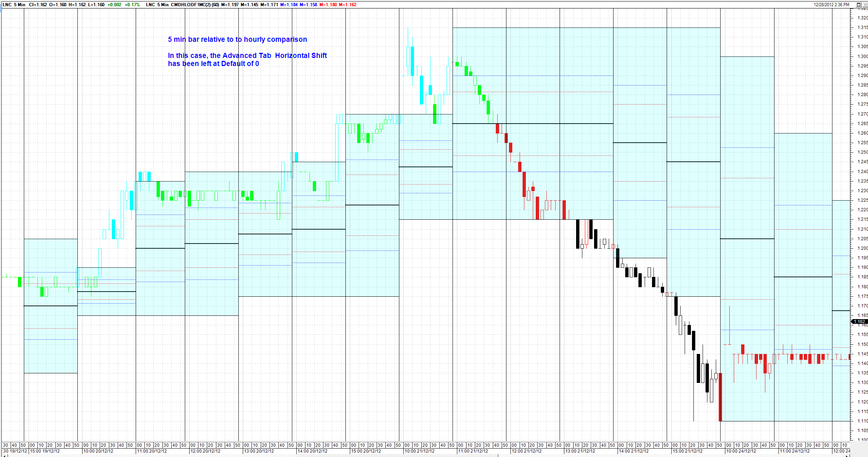Click the 13:00 21/12/12 time axis label
The width and height of the screenshot is (868, 457).
pos(580,451)
